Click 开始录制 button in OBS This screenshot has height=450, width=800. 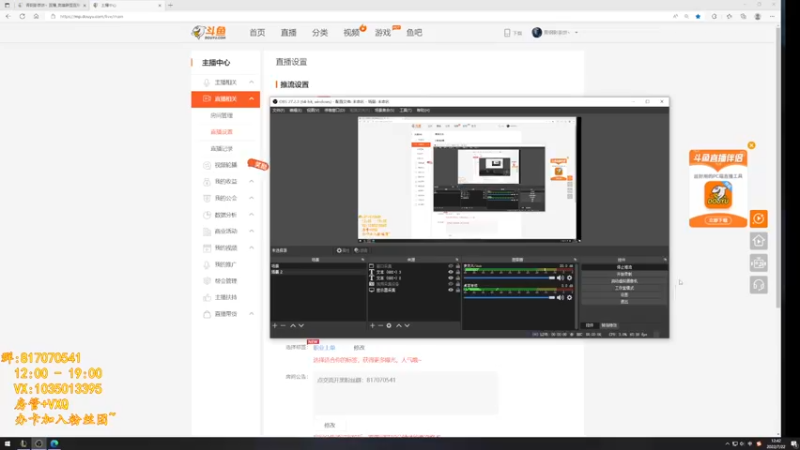(x=624, y=274)
